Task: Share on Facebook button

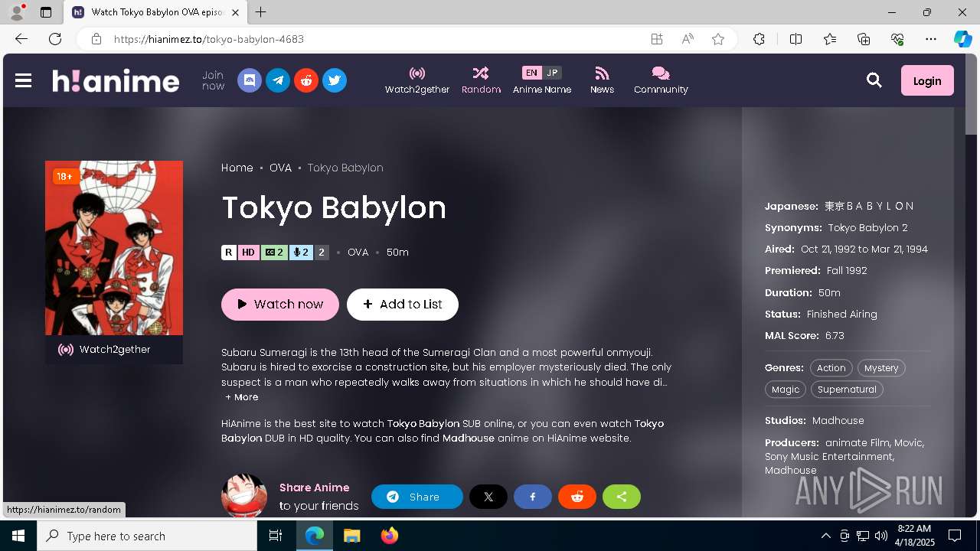Action: coord(533,497)
